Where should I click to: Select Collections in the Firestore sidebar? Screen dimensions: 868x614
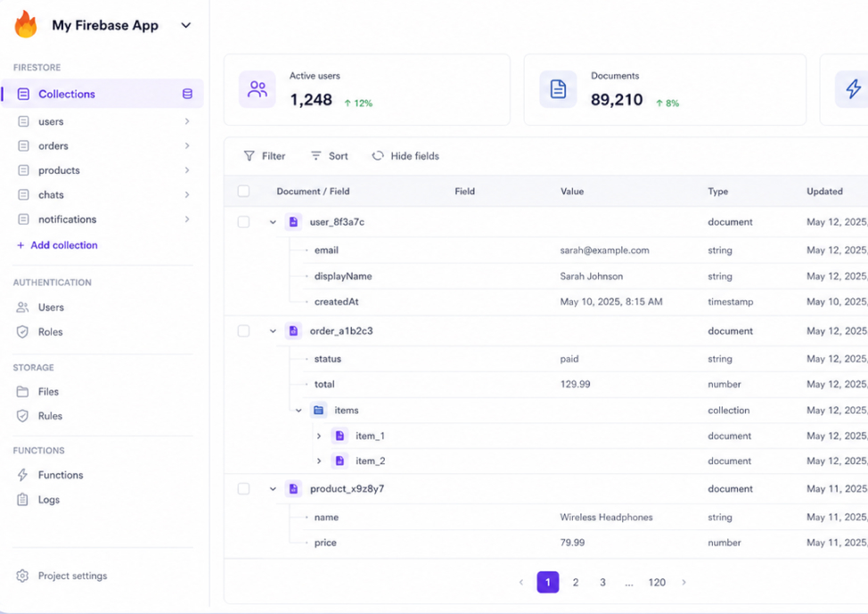[103, 94]
